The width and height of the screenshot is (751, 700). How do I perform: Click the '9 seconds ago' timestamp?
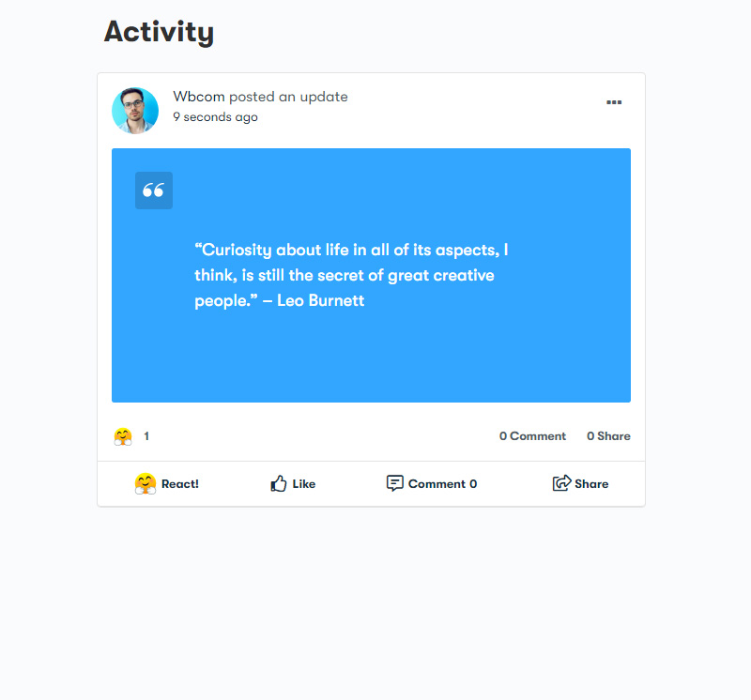pos(216,117)
